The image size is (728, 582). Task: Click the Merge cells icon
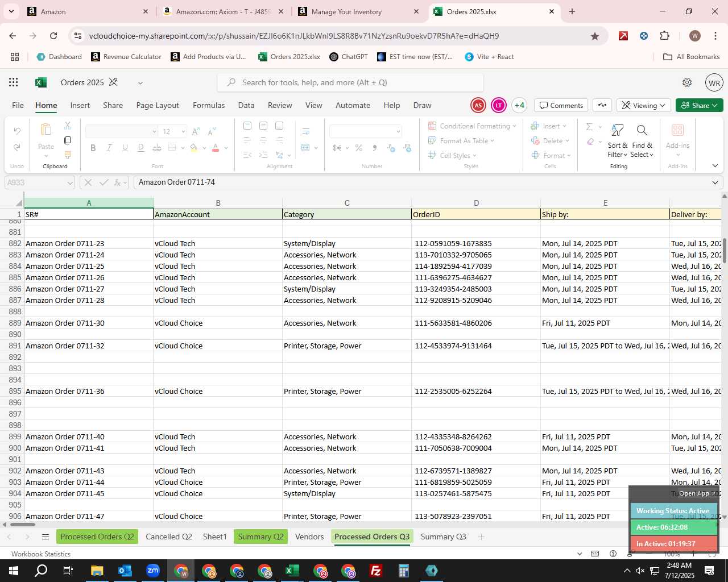point(306,148)
